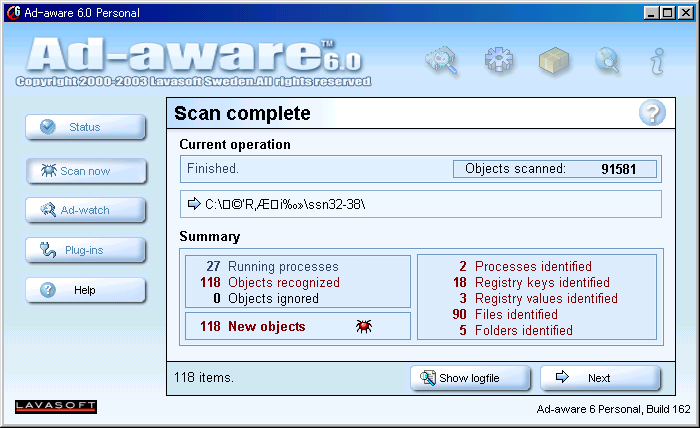The image size is (700, 428).
Task: Select '2 Processes identified' line
Action: (x=525, y=266)
